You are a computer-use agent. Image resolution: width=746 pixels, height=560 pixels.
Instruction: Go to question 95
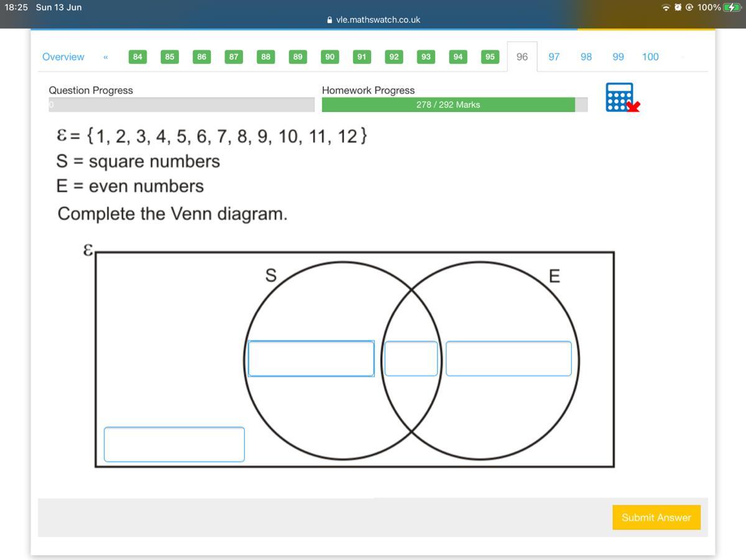pos(490,57)
